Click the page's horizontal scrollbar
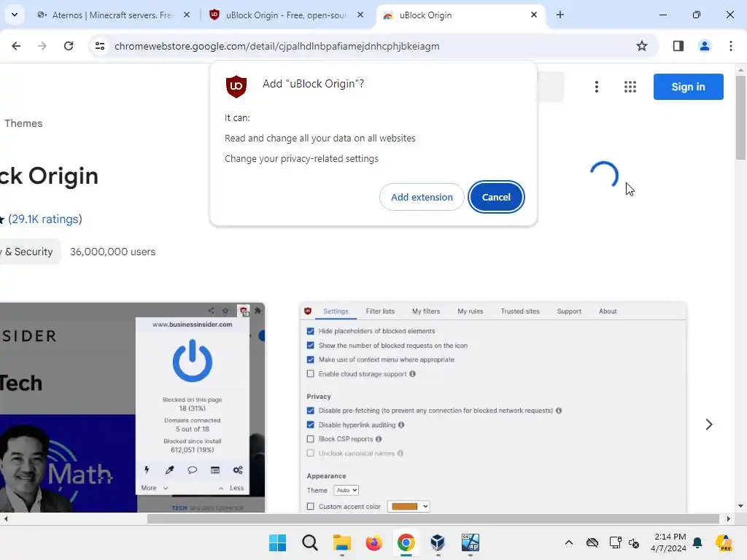This screenshot has height=560, width=747. pyautogui.click(x=433, y=518)
